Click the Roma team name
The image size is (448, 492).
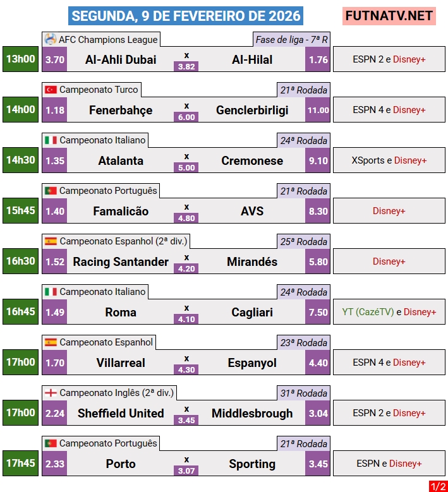pos(121,313)
